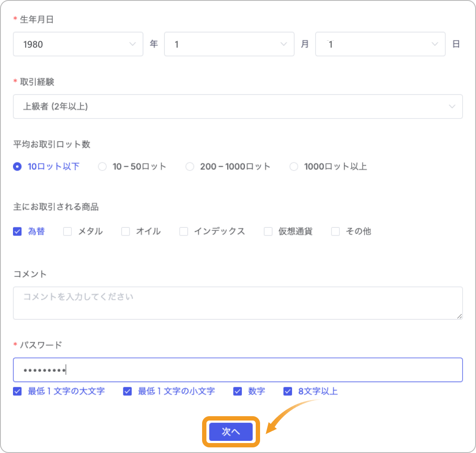
Task: Check the インデックス product checkbox
Action: click(x=183, y=232)
